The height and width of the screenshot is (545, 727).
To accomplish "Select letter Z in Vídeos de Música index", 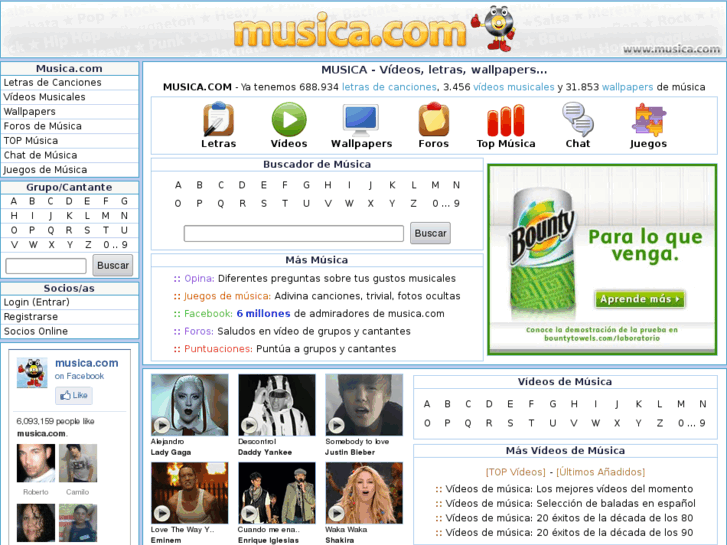I will pyautogui.click(x=660, y=423).
